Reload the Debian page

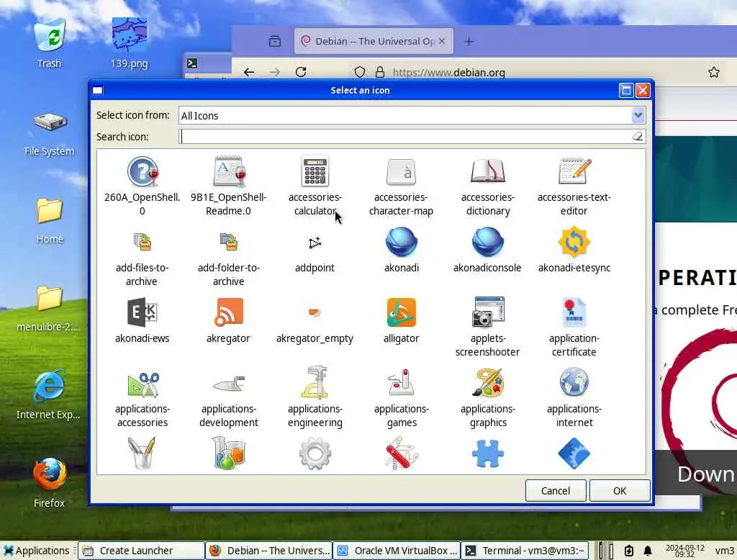click(301, 72)
